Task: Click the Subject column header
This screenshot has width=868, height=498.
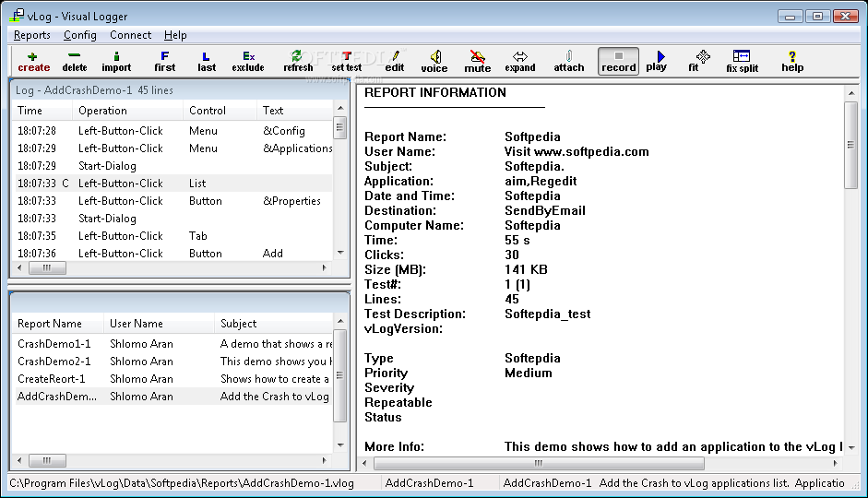Action: 273,323
